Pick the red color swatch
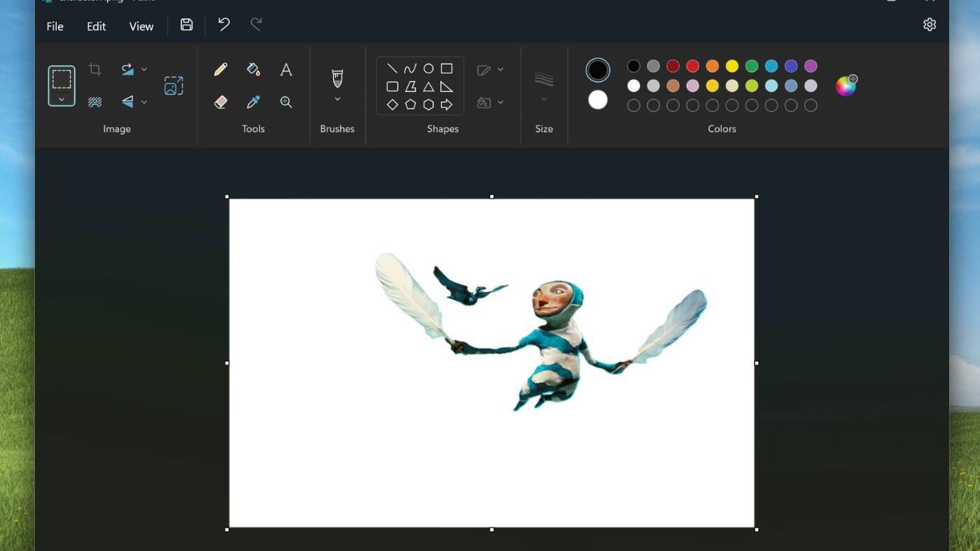The height and width of the screenshot is (551, 980). [x=692, y=66]
